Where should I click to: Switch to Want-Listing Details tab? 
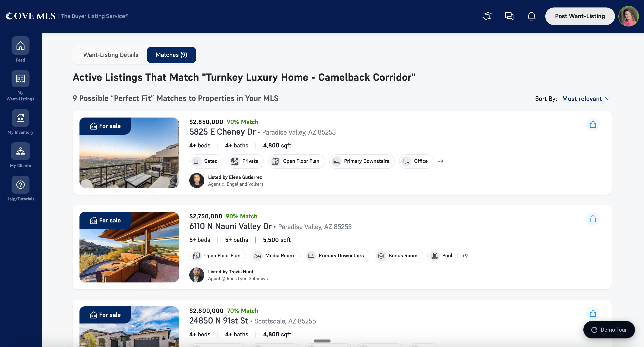click(110, 55)
